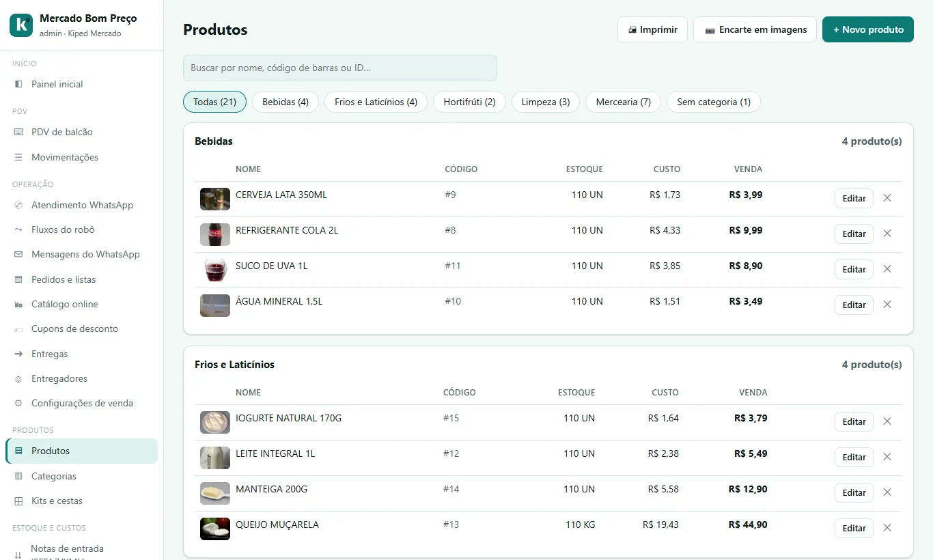933x560 pixels.
Task: Click the Atendimento WhatsApp icon
Action: pyautogui.click(x=18, y=205)
